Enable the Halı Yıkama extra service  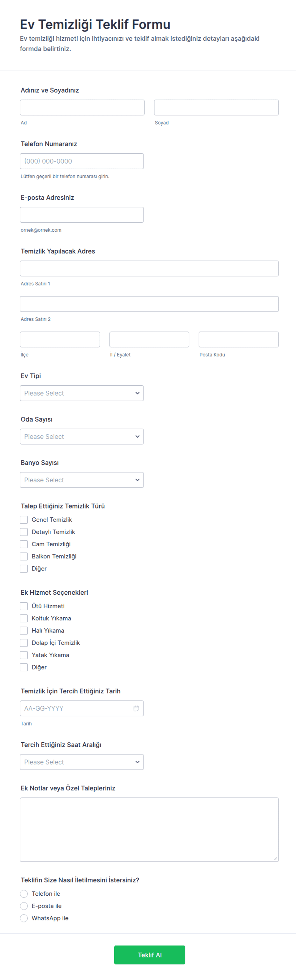point(24,630)
